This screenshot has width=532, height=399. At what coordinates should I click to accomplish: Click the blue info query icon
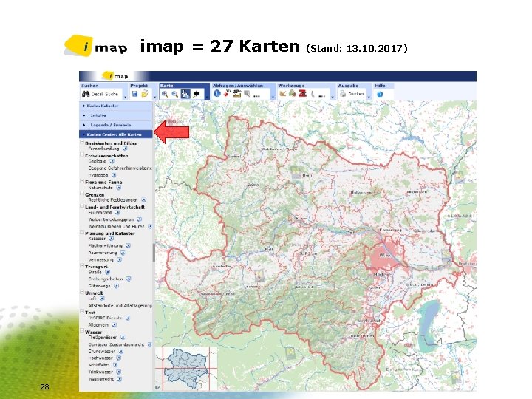tap(217, 93)
